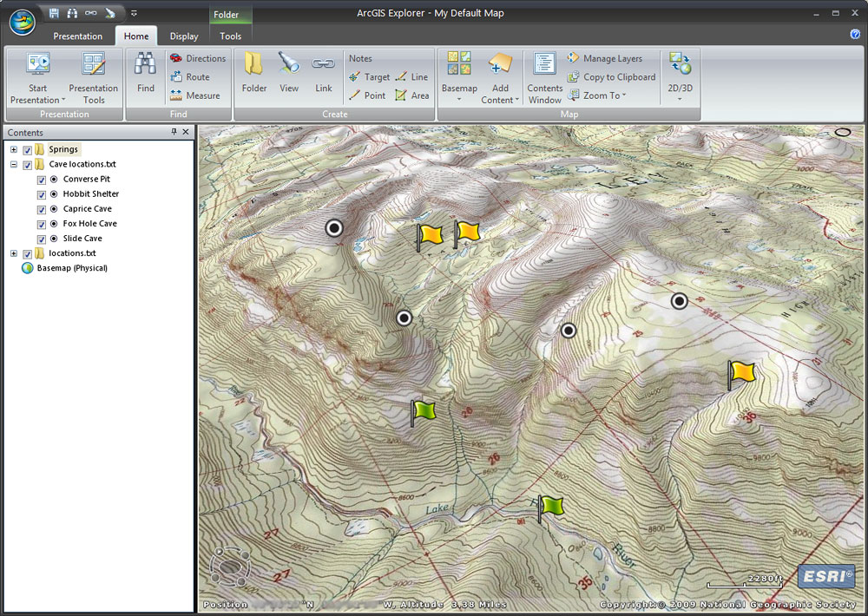
Task: Click the Save icon in quick access toolbar
Action: (54, 13)
